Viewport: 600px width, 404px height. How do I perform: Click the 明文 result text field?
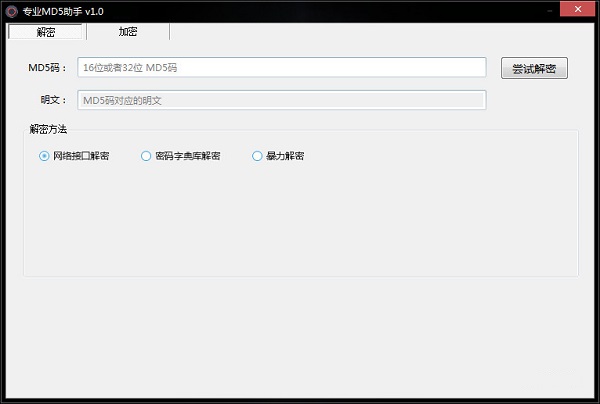click(x=282, y=100)
